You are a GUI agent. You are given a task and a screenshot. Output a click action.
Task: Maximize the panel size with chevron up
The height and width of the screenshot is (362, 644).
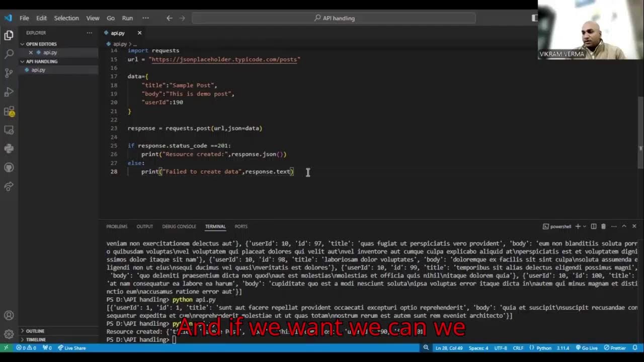(624, 226)
